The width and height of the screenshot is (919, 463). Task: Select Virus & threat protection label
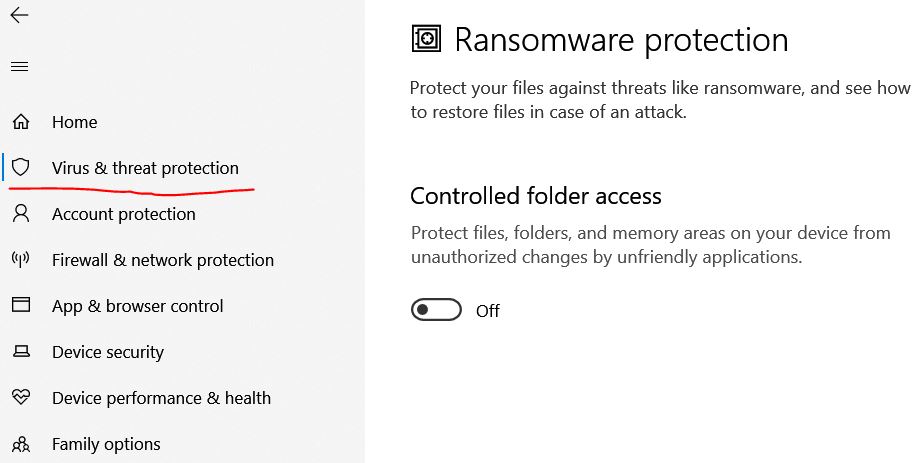point(145,168)
